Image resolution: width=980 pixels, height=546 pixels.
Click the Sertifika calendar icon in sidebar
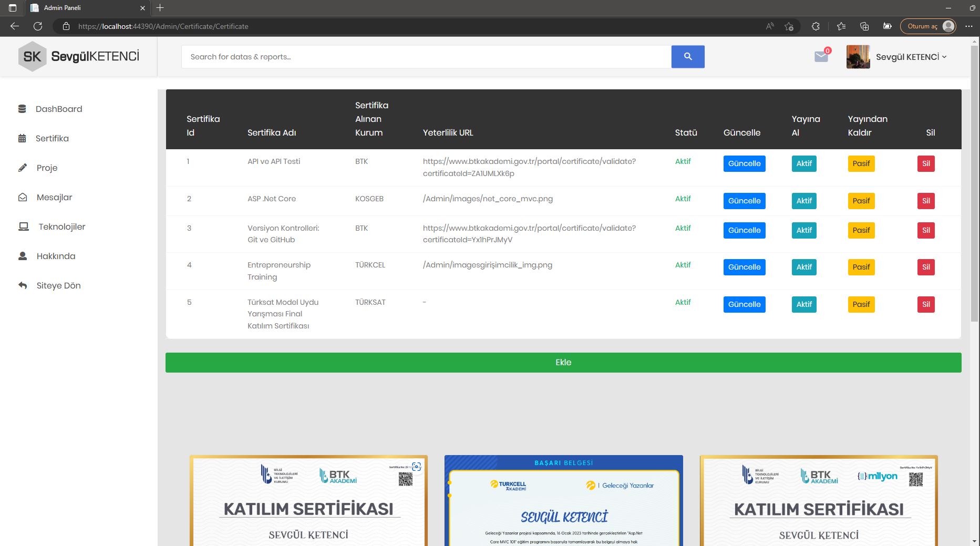(x=22, y=138)
